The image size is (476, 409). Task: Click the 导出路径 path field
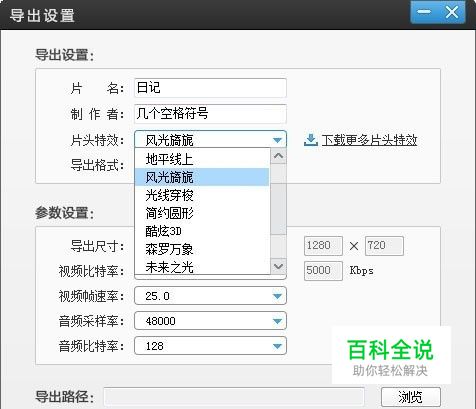pyautogui.click(x=234, y=397)
